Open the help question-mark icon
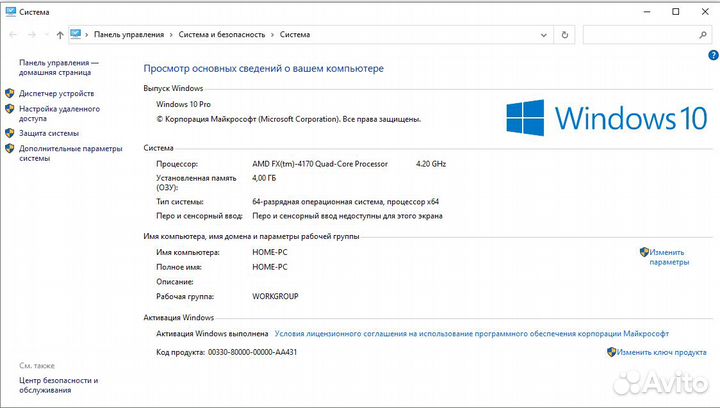This screenshot has width=720, height=408. point(713,56)
